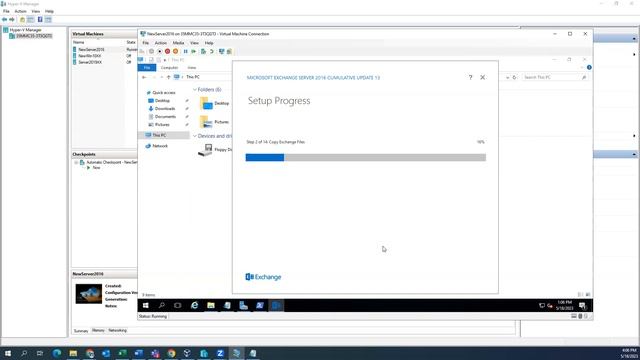Click the VM taskbar search icon
The width and height of the screenshot is (640, 360).
tap(162, 305)
